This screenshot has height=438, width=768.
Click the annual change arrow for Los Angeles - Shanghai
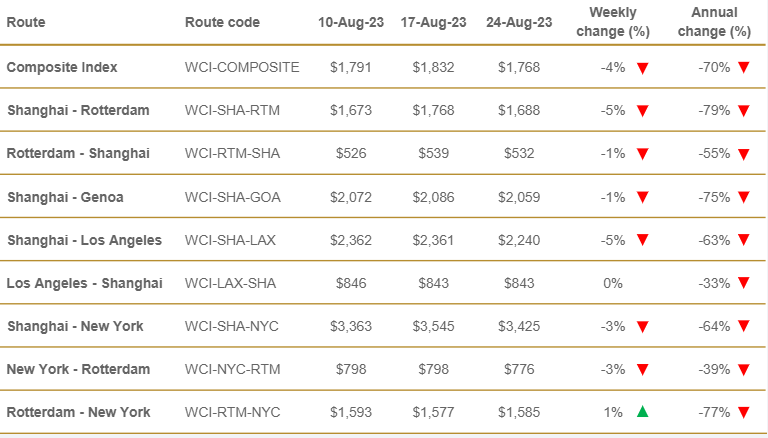(x=744, y=283)
